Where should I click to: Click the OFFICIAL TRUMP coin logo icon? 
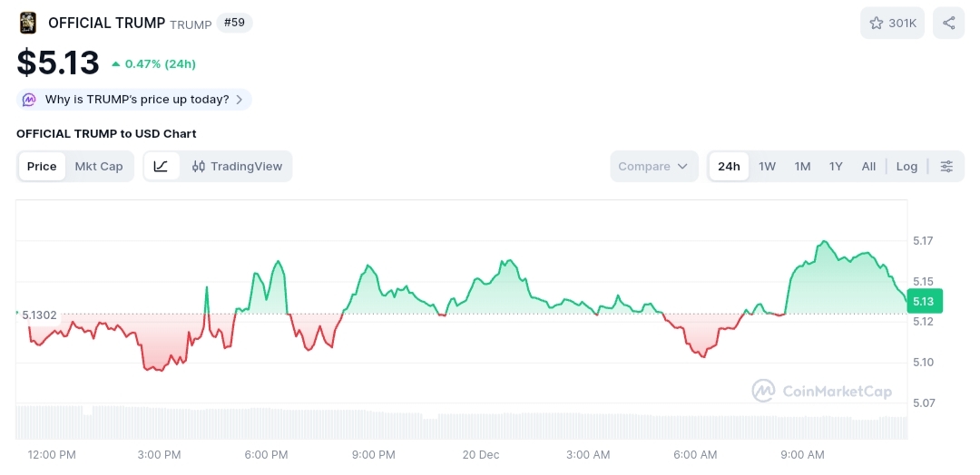pos(27,23)
